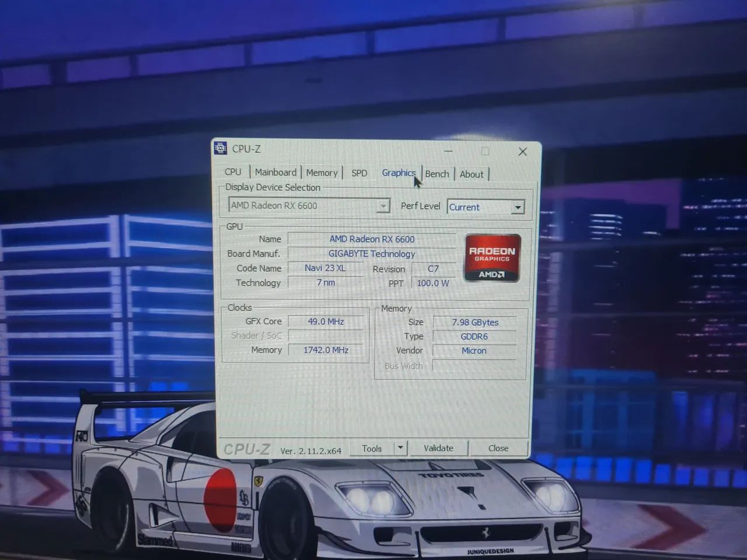Click the GPU Name field AMD Radeon RX 6600
This screenshot has width=747, height=560.
click(372, 239)
